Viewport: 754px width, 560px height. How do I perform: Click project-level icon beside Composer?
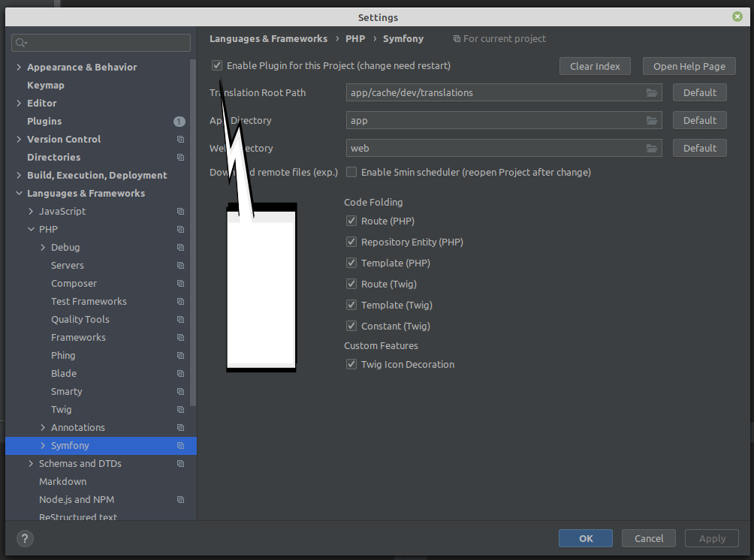click(x=180, y=284)
